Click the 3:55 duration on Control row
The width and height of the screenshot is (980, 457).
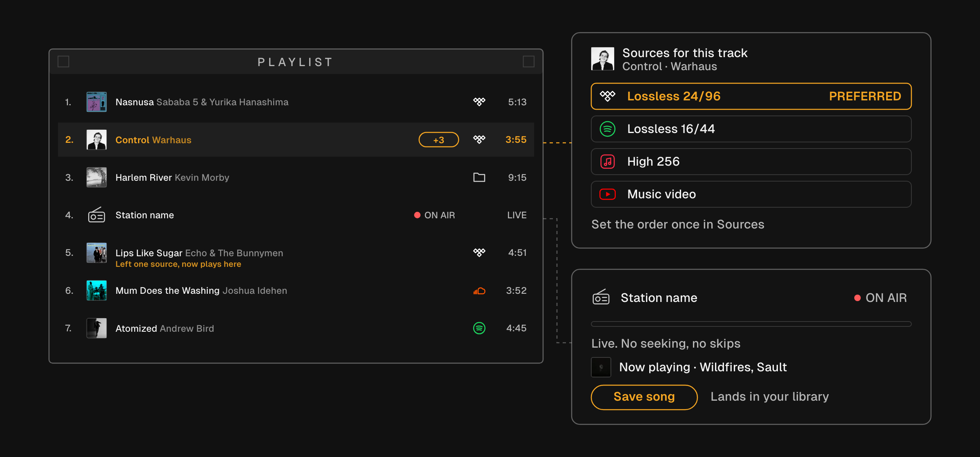point(516,140)
